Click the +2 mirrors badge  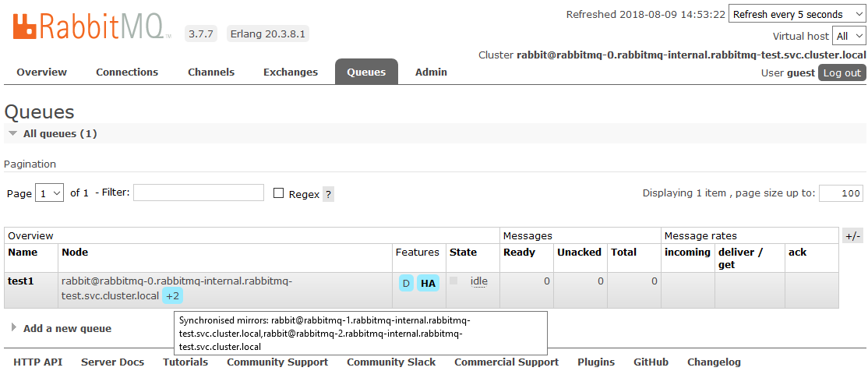click(x=173, y=295)
